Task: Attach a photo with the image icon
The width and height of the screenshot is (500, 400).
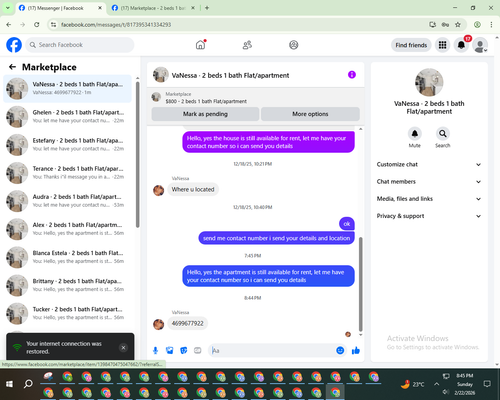Action: click(170, 350)
